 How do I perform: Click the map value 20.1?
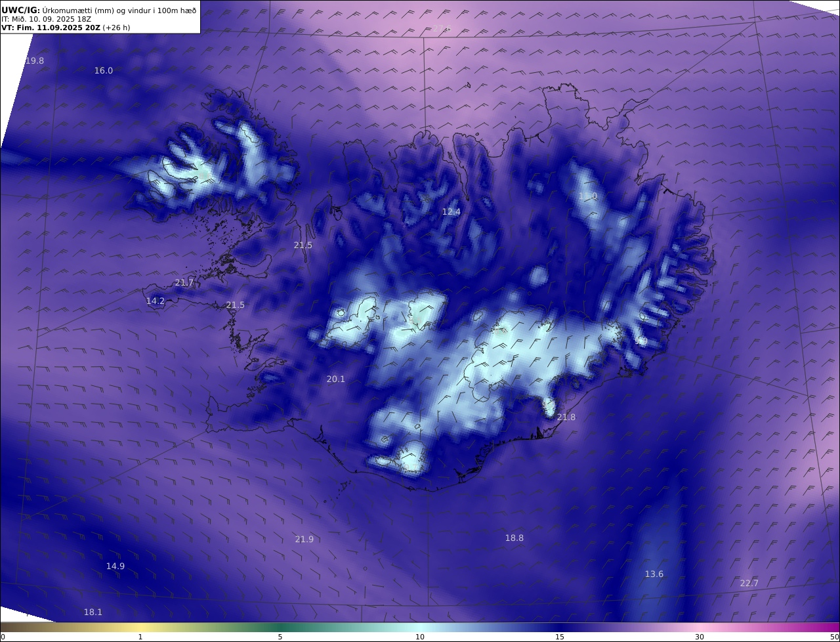click(x=335, y=379)
